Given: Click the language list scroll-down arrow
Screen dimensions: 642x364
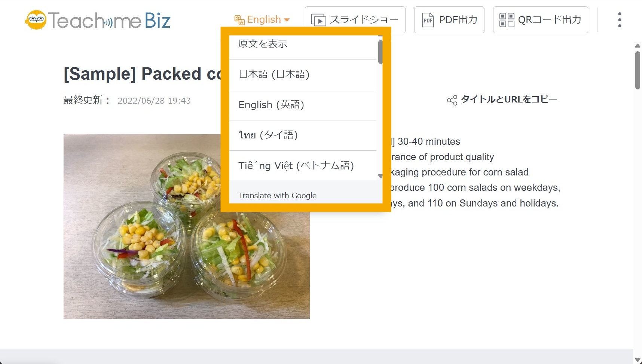Looking at the screenshot, I should (x=380, y=176).
